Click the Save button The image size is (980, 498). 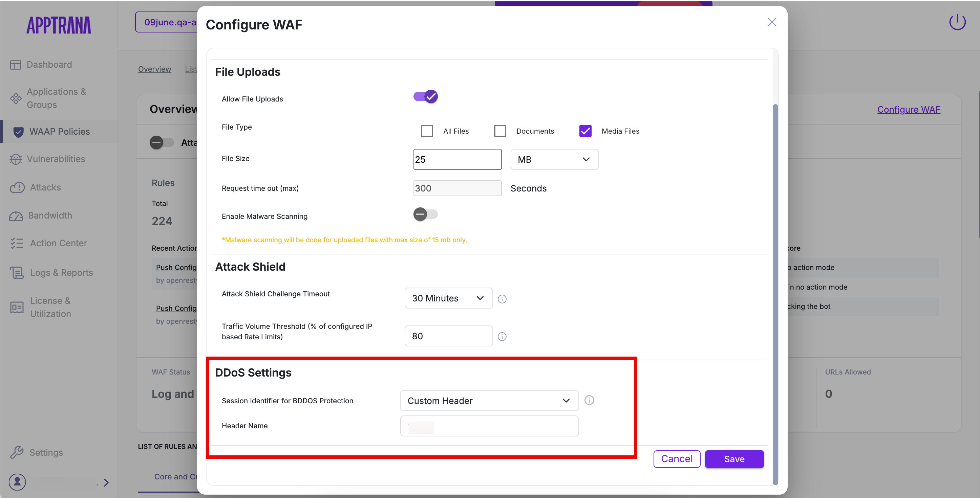point(734,459)
